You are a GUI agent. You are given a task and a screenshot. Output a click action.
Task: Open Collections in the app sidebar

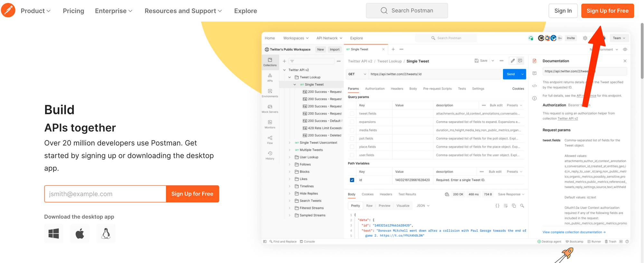point(270,62)
